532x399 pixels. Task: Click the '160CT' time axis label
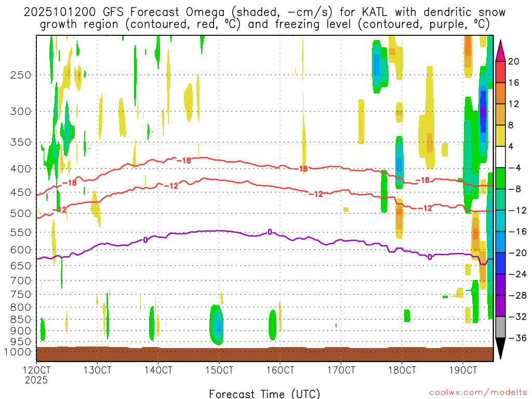coord(280,370)
